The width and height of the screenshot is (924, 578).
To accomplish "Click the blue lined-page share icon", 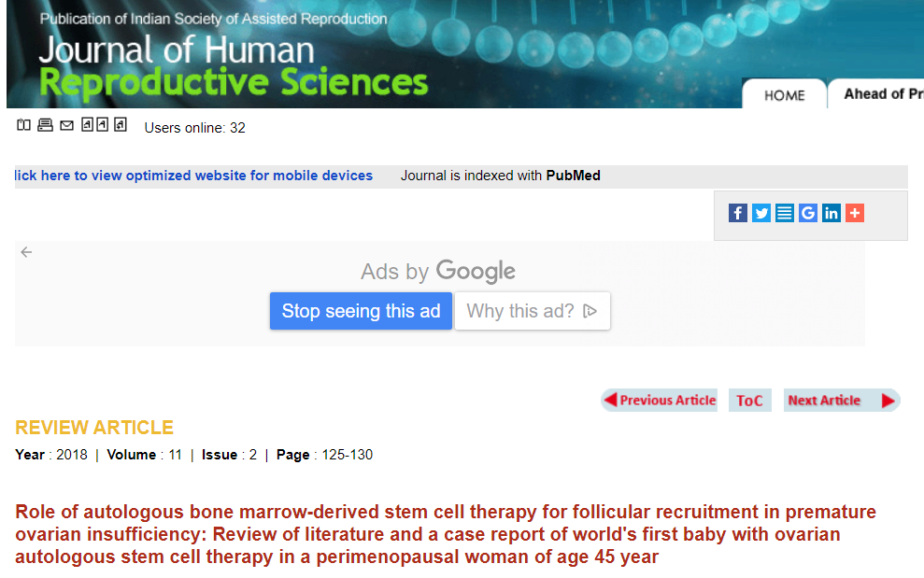I will coord(785,213).
